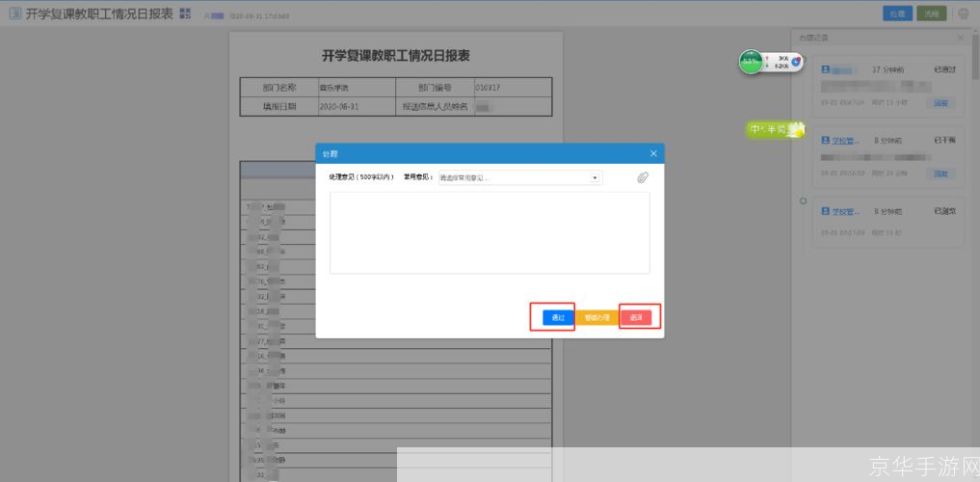Click the 开学复课教职工情况日报表 document heading
Screen dimensions: 980x482
pyautogui.click(x=396, y=56)
